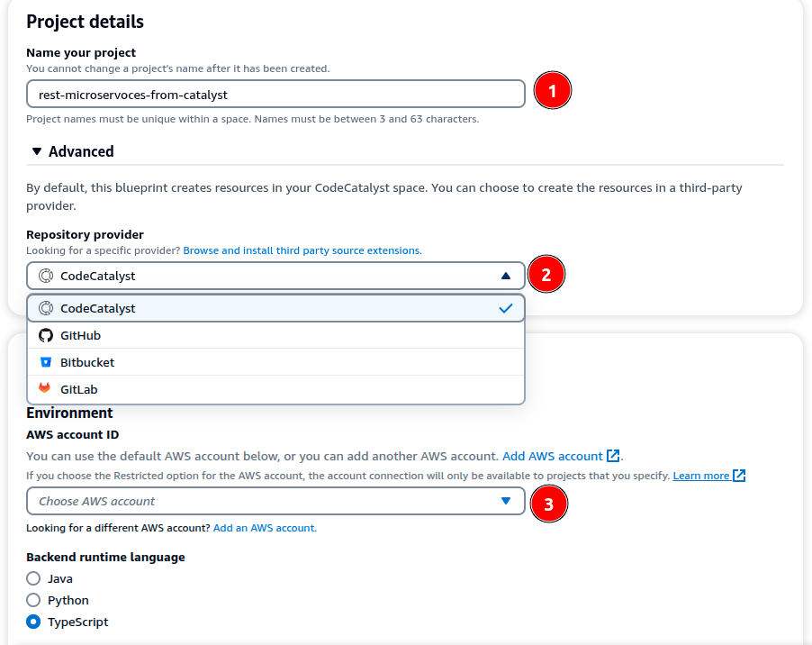Click the Bitbucket icon in the provider list
Viewport: 812px width, 645px height.
[46, 362]
